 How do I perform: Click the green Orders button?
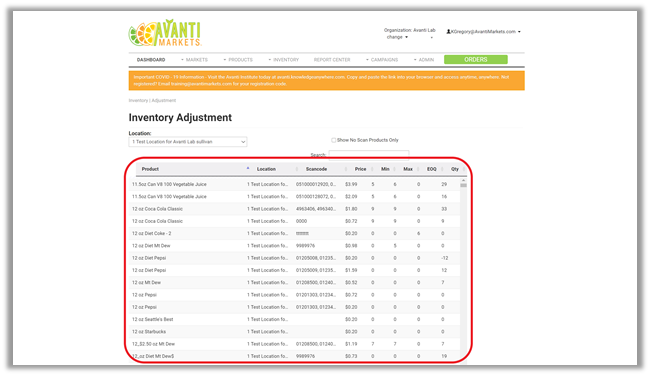(475, 60)
